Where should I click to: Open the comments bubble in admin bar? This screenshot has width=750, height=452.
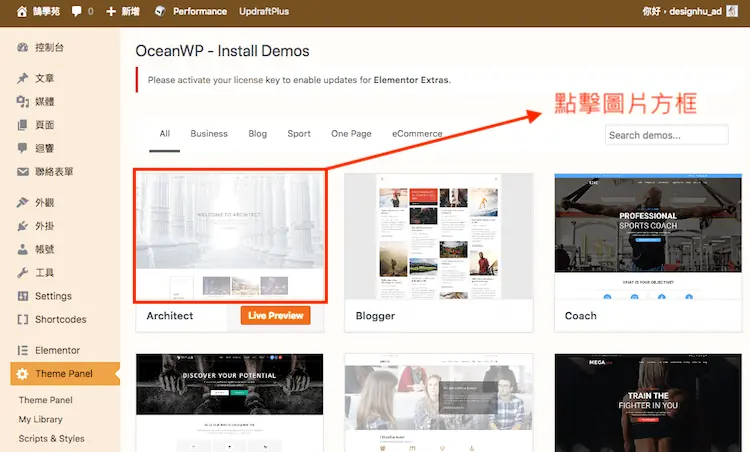click(77, 11)
